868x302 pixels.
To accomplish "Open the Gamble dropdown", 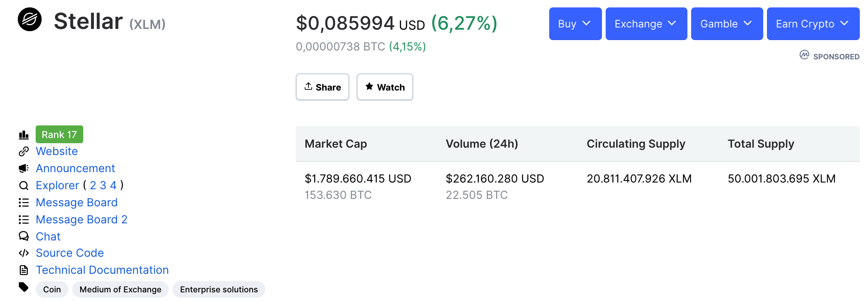I will tap(726, 24).
